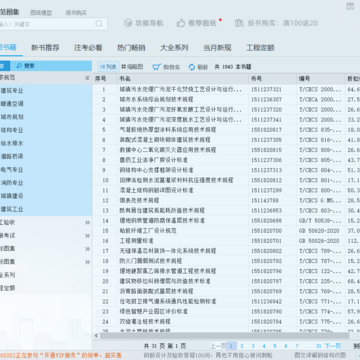Click the search magnifier icon in keyword box
Viewport: 360px width, 360px height.
(99, 24)
